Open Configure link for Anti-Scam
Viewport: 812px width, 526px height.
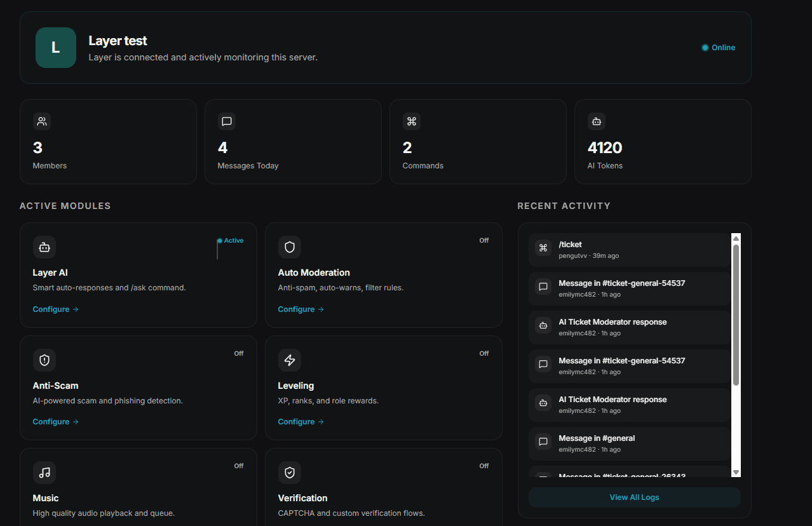click(x=56, y=422)
